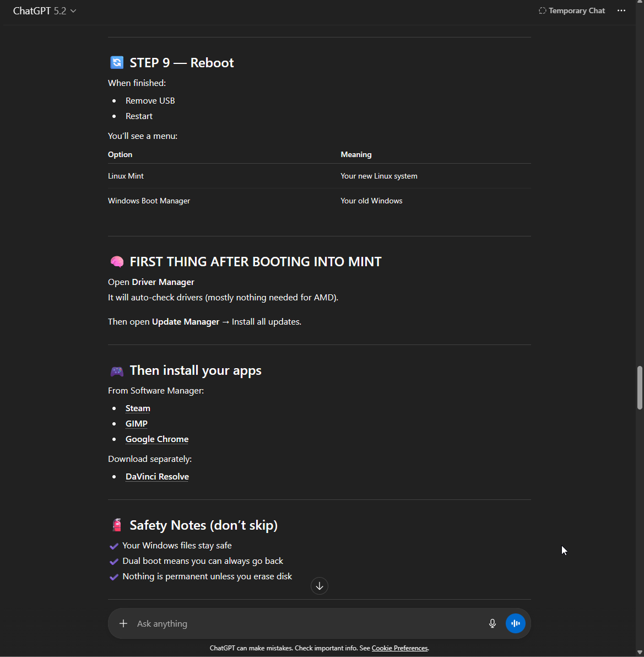This screenshot has width=644, height=657.
Task: Click 'Dual boot means you can always go back'
Action: [203, 561]
